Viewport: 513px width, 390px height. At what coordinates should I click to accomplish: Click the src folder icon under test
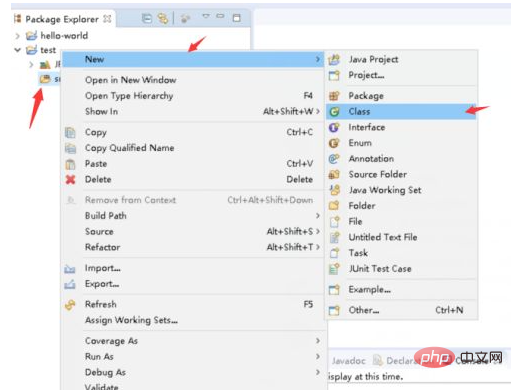45,79
